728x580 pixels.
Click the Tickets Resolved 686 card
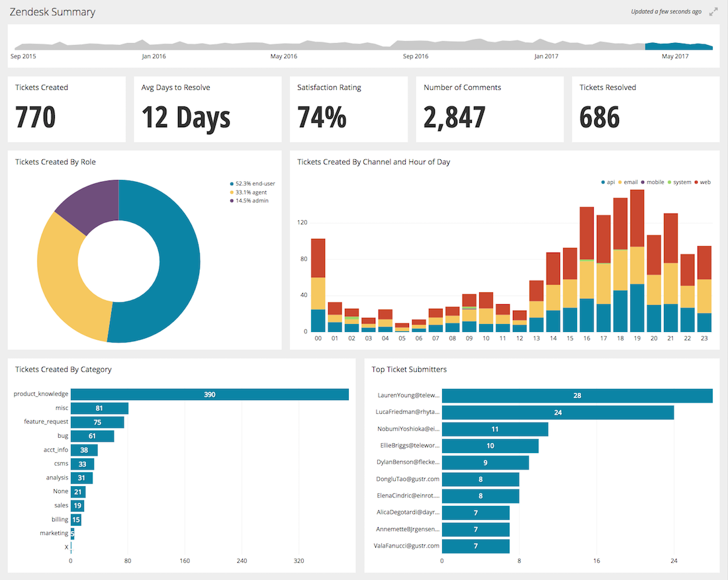[645, 109]
